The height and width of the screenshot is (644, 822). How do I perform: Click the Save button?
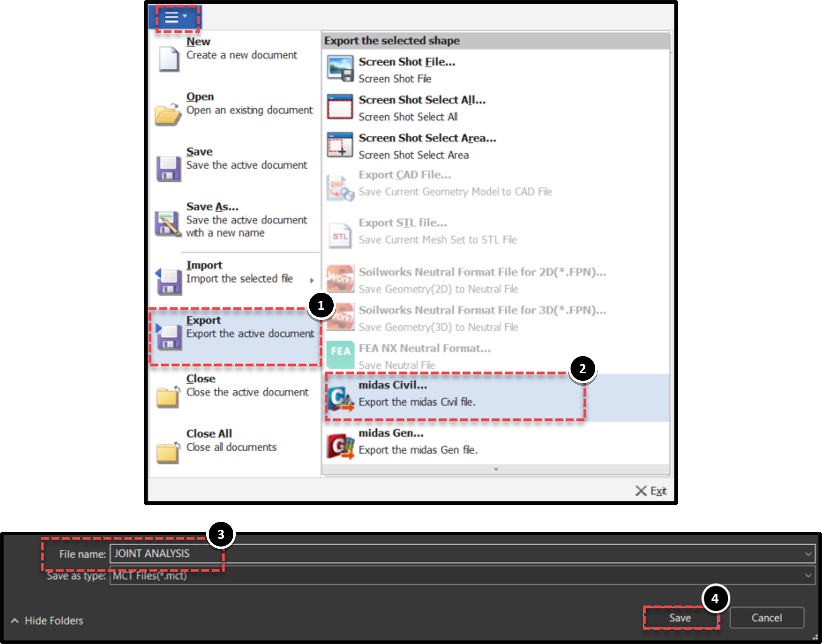point(680,618)
